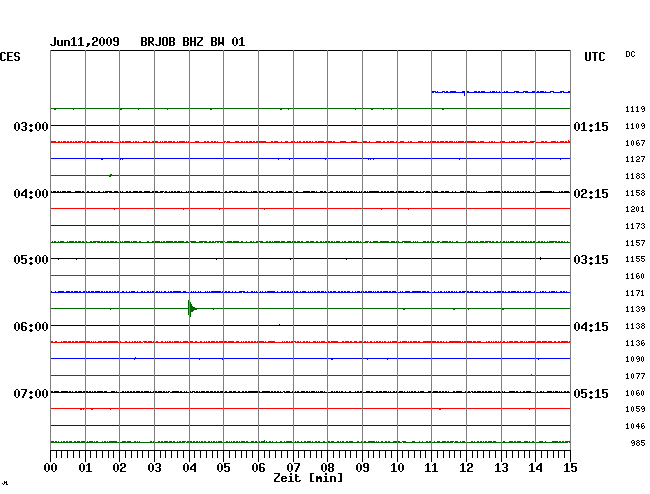Click the 04:15 UTC time label
Image resolution: width=650 pixels, height=494 pixels.
[591, 327]
